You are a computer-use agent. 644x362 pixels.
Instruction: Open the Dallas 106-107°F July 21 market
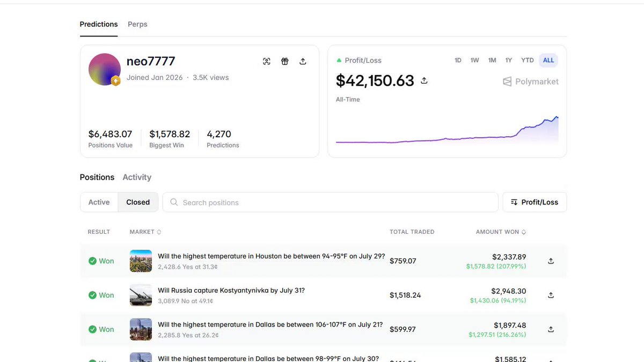(x=270, y=324)
